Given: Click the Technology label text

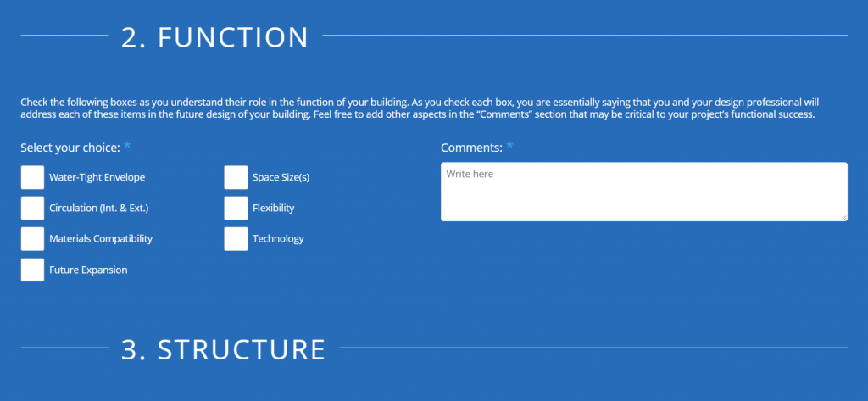Looking at the screenshot, I should coord(278,238).
